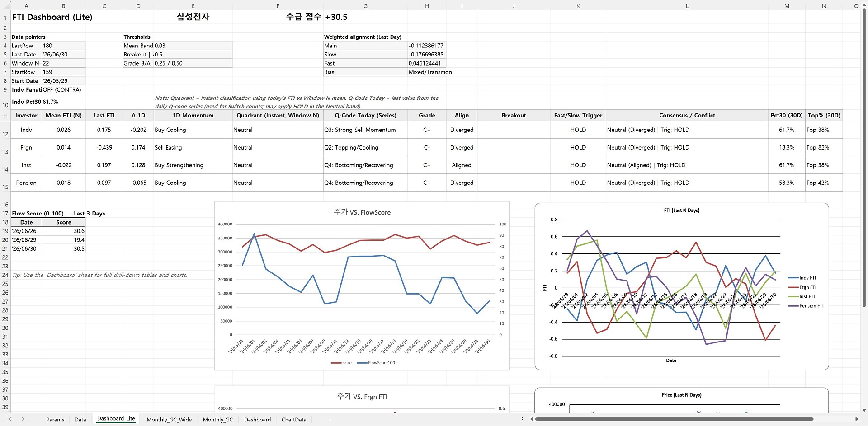Select the Mean Band threshold value cell
This screenshot has height=426, width=868.
point(193,46)
